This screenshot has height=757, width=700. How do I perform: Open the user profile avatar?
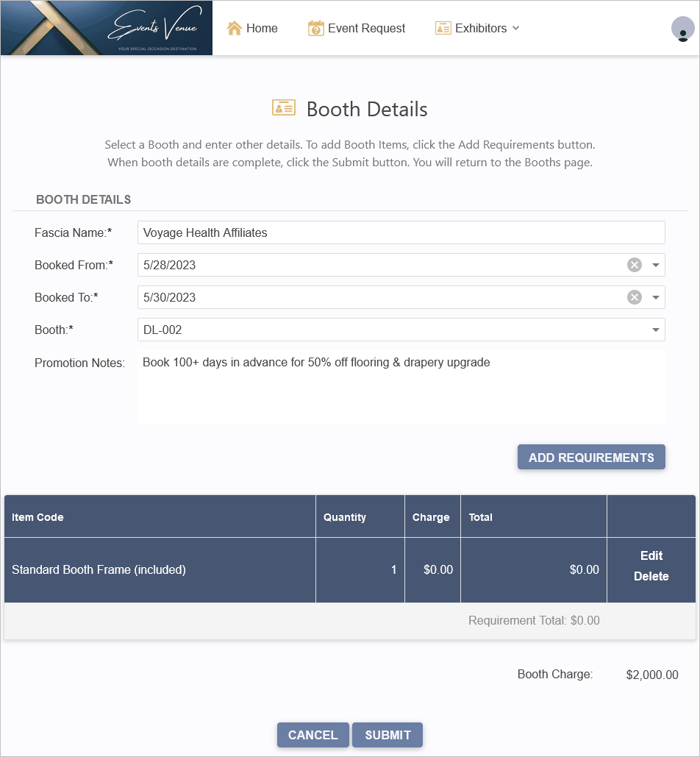[682, 29]
